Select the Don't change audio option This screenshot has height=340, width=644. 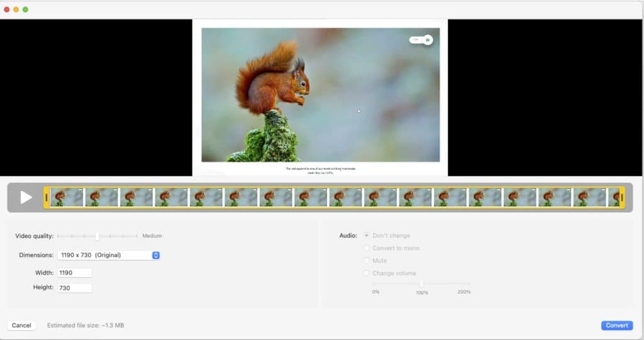pyautogui.click(x=367, y=235)
